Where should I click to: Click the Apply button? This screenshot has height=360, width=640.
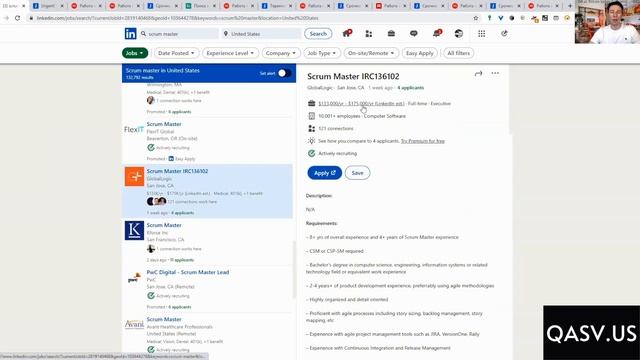pyautogui.click(x=324, y=173)
